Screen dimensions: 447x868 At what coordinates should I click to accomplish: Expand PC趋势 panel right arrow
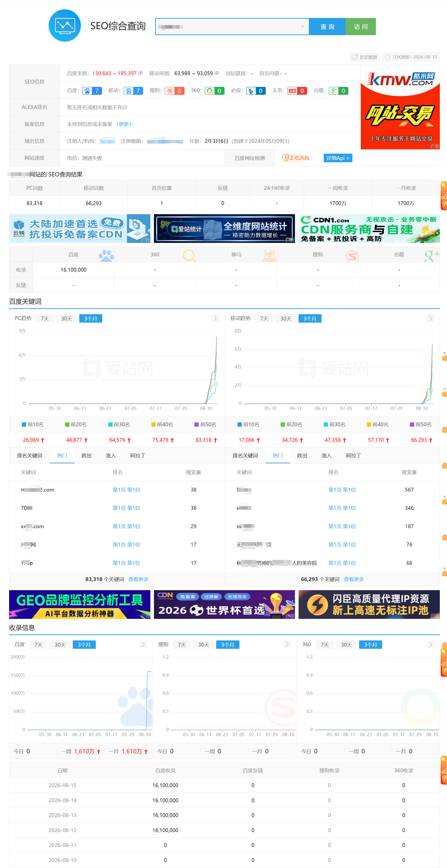(x=215, y=319)
